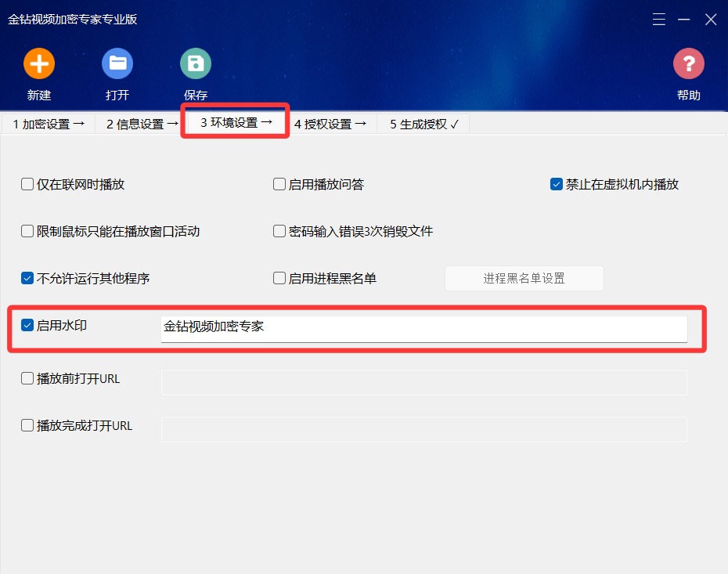This screenshot has width=728, height=574.
Task: Minimize the application window
Action: point(683,20)
